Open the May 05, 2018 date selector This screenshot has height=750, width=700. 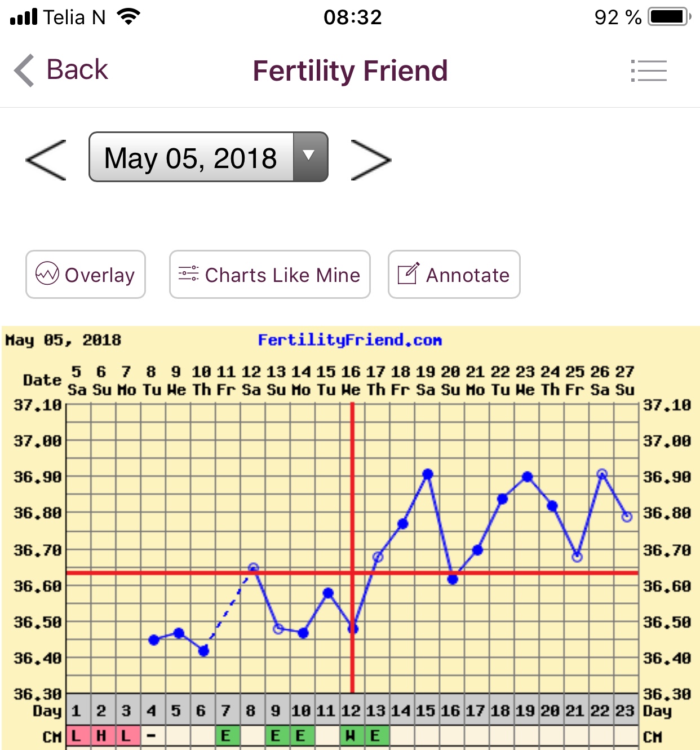tap(191, 157)
